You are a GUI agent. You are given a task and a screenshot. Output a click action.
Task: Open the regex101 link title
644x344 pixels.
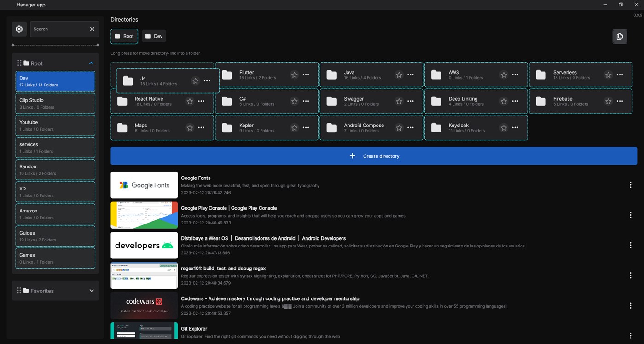pyautogui.click(x=223, y=269)
